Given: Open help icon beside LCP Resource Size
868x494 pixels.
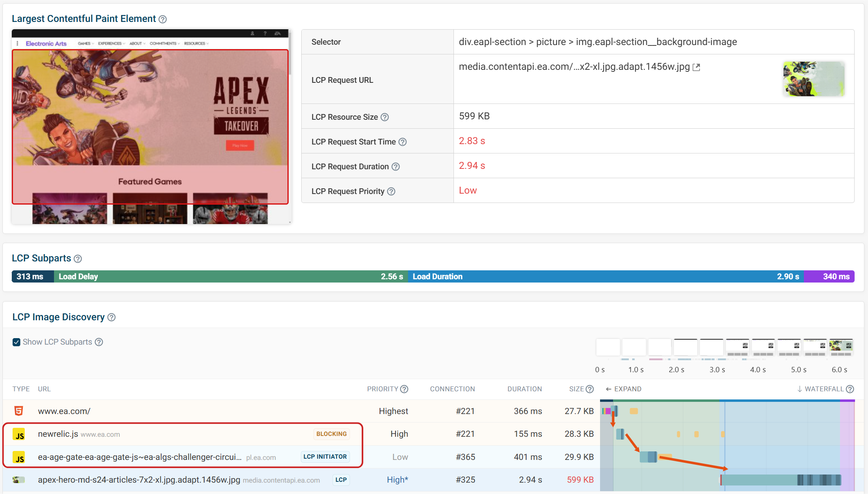Looking at the screenshot, I should click(384, 117).
